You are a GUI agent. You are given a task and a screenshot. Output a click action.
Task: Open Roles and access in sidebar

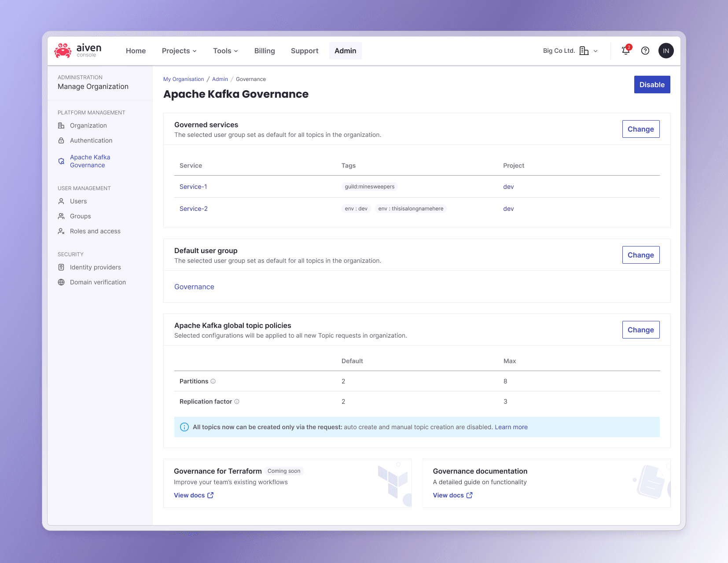click(95, 231)
